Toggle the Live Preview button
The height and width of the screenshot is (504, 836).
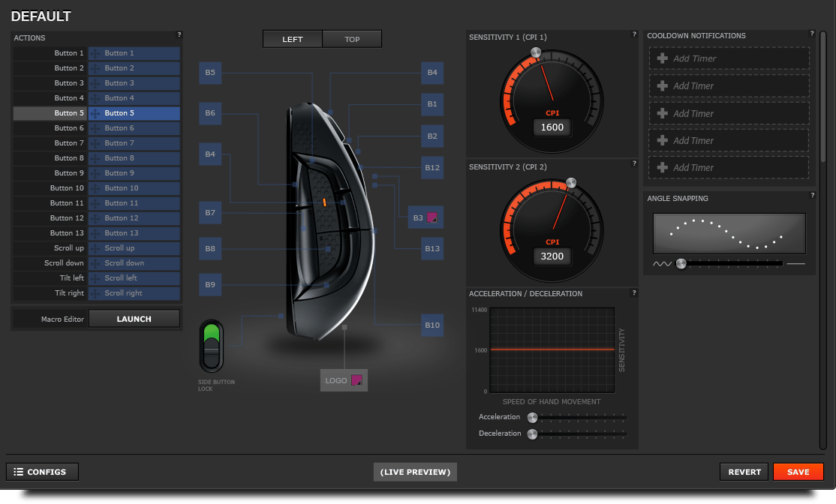(415, 472)
